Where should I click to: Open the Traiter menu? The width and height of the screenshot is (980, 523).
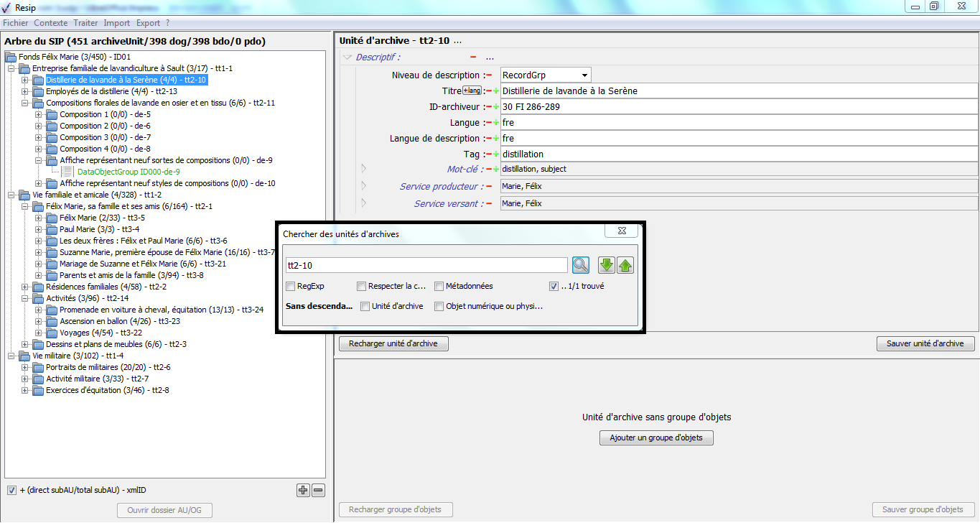pos(85,23)
